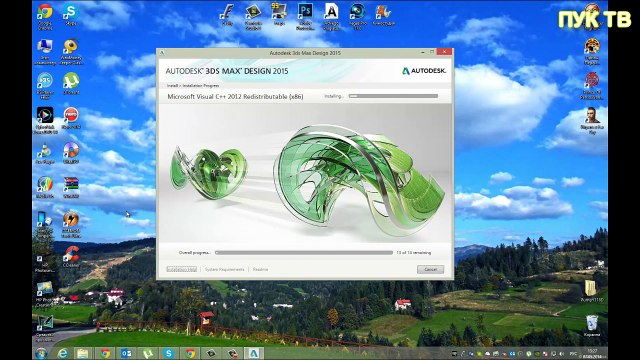
Task: Open the Recycle Bin on desktop
Action: 592,326
